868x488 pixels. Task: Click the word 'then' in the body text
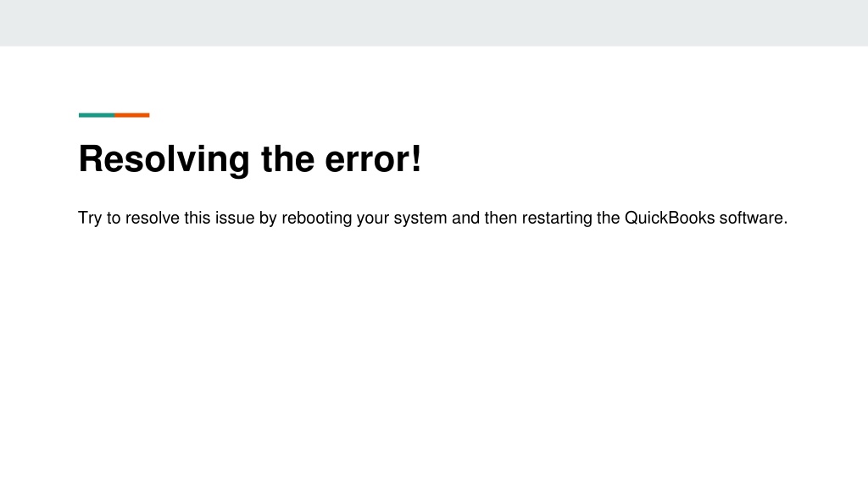[x=501, y=218]
